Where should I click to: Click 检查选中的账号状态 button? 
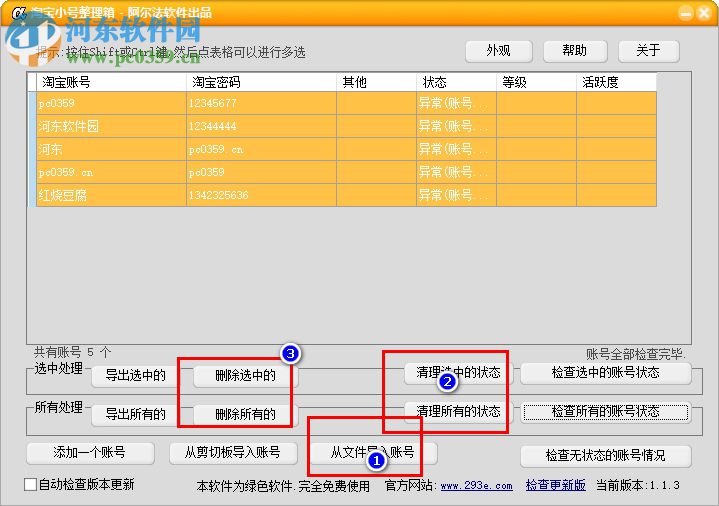coord(606,373)
